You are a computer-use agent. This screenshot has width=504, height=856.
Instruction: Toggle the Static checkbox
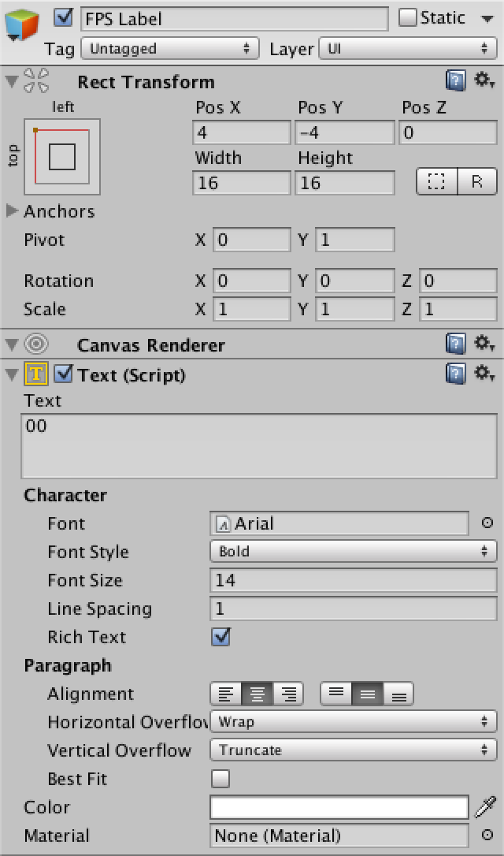[407, 17]
